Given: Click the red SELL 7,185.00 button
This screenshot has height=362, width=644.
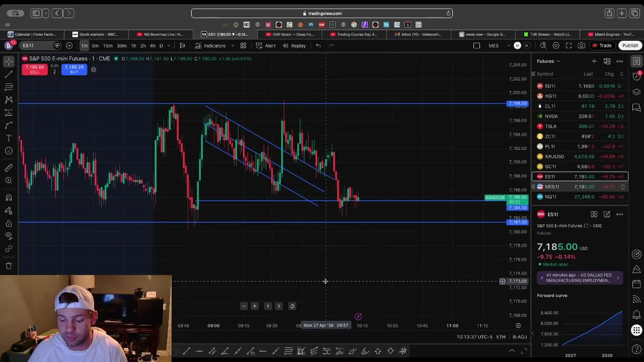Looking at the screenshot, I should (x=34, y=69).
